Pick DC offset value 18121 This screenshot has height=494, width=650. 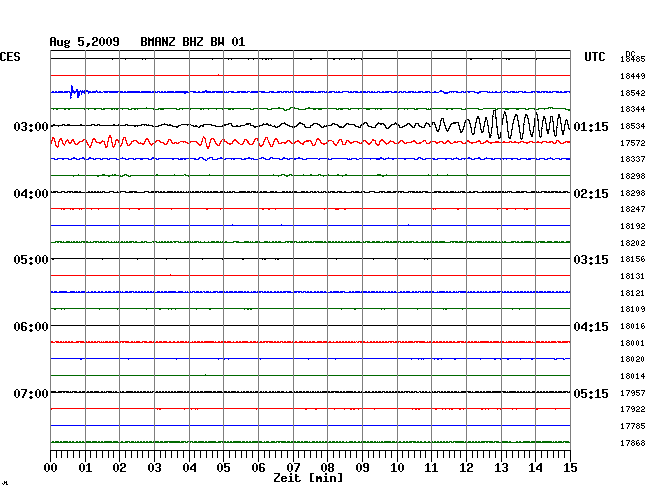633,293
